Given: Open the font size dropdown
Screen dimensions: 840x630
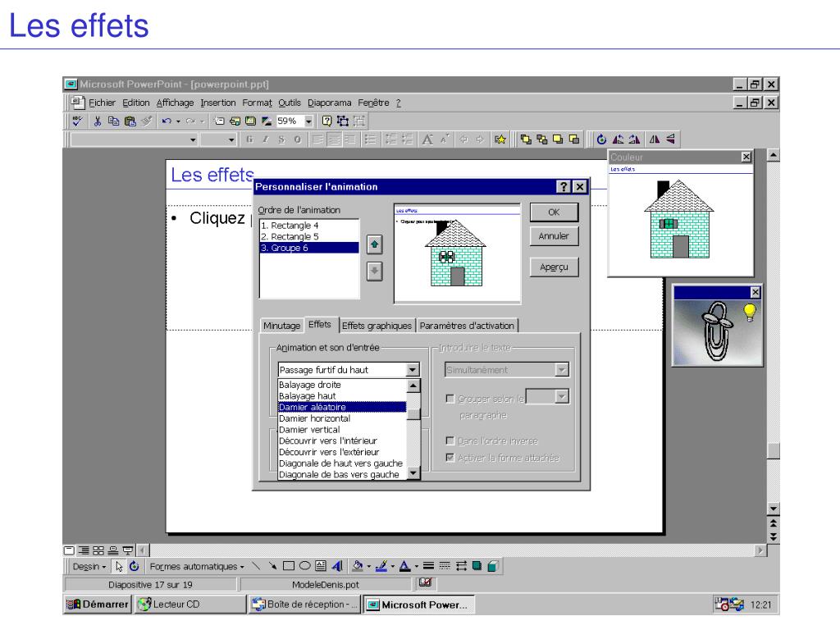Looking at the screenshot, I should tap(231, 139).
